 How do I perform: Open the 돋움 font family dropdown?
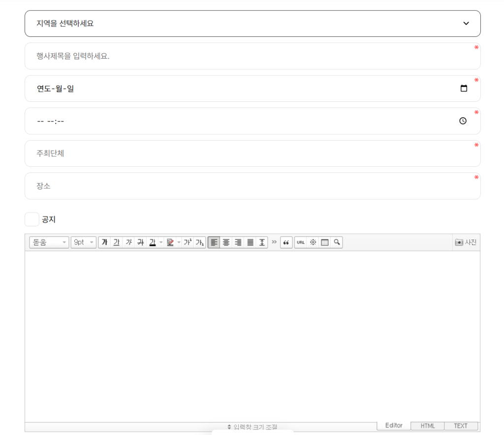[x=49, y=242]
